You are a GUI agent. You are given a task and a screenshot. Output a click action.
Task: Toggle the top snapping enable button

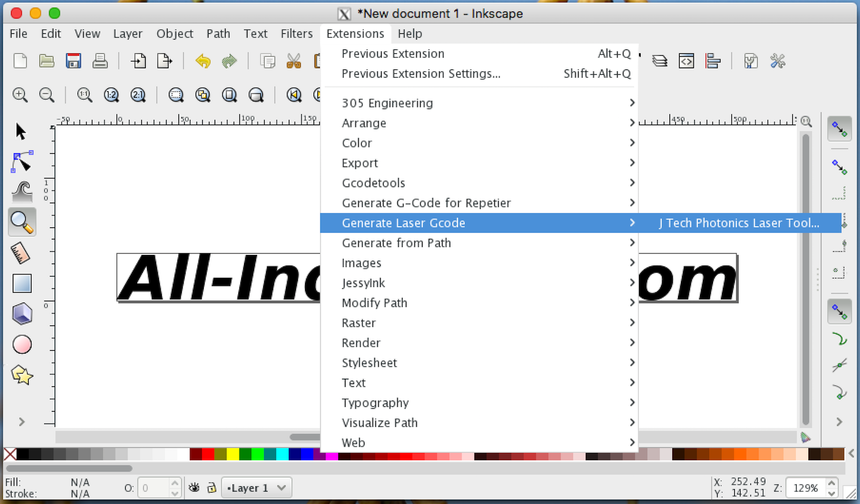pos(839,129)
